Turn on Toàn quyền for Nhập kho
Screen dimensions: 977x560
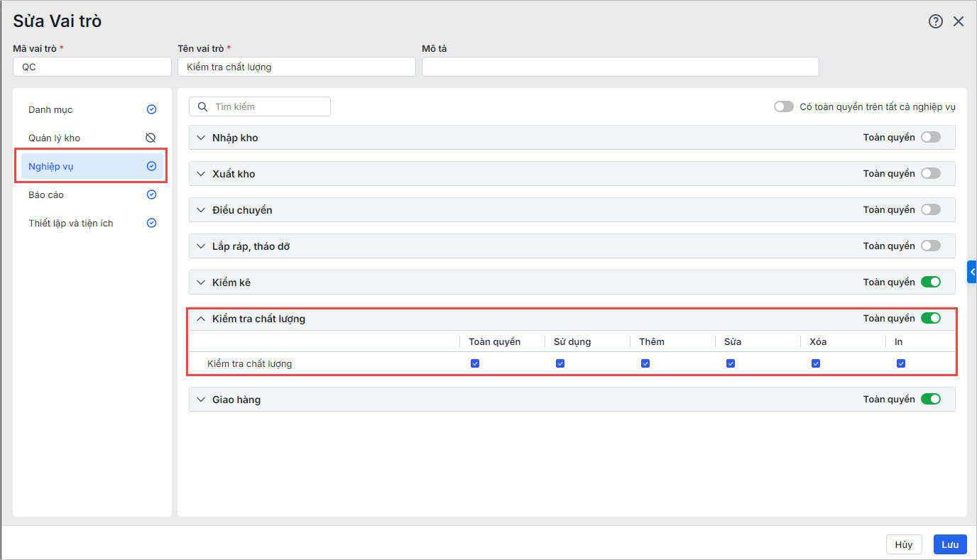pyautogui.click(x=930, y=137)
